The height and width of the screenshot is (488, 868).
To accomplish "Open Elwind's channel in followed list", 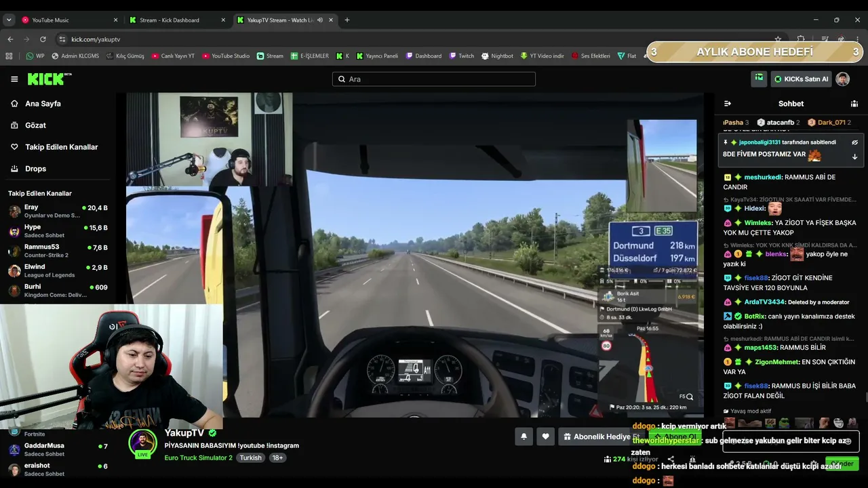I will pos(58,270).
